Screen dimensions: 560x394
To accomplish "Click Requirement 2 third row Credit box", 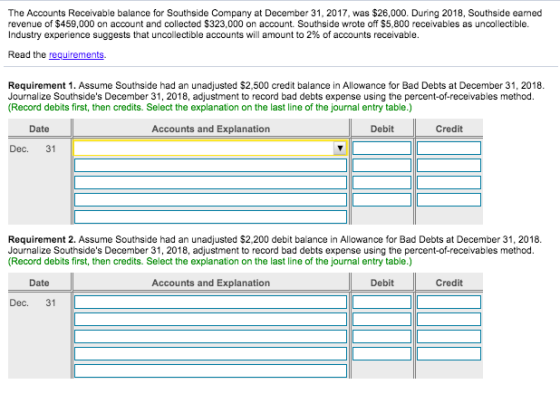I will tap(449, 336).
